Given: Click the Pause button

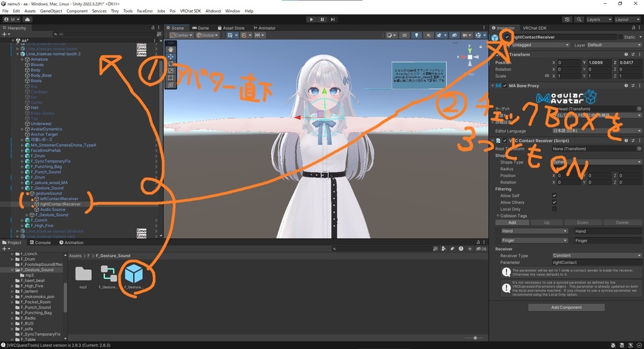Looking at the screenshot, I should pos(322,19).
